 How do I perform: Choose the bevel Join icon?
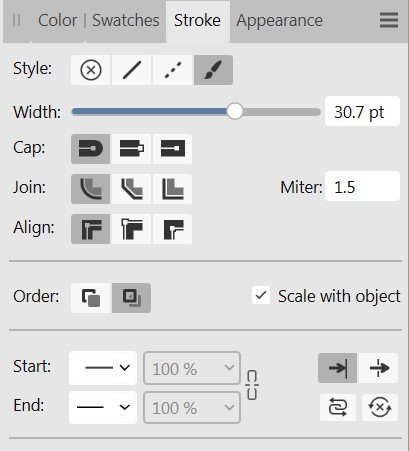[132, 189]
